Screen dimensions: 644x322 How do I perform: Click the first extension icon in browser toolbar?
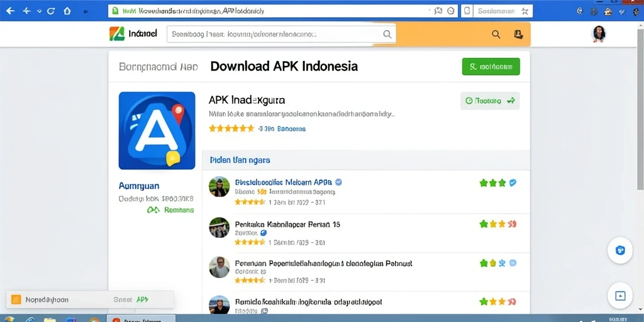pos(580,11)
